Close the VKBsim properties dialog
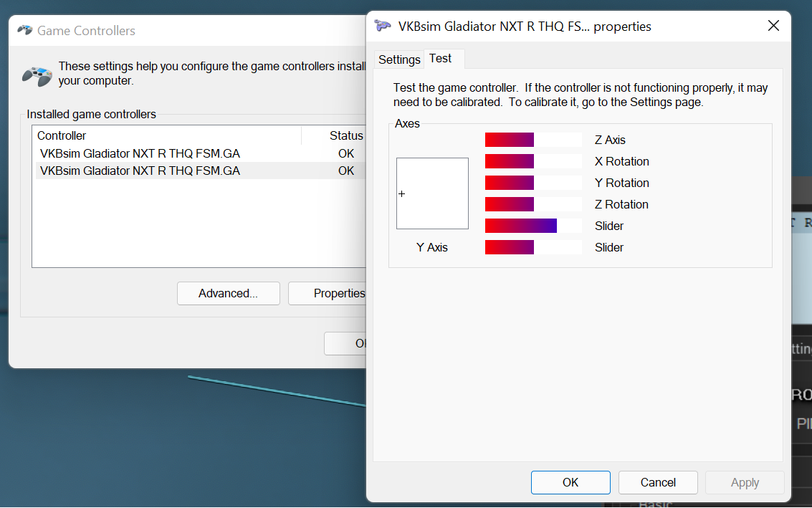The image size is (812, 508). click(x=773, y=26)
